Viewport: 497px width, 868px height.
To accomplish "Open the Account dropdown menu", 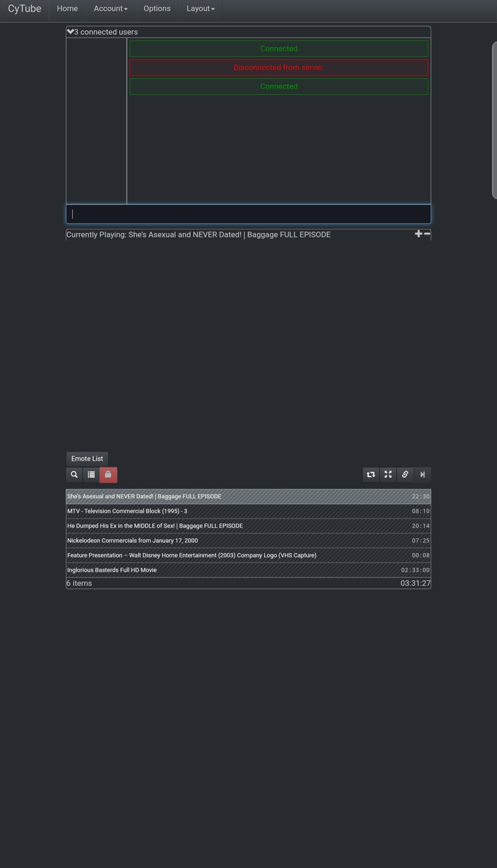I will (110, 9).
